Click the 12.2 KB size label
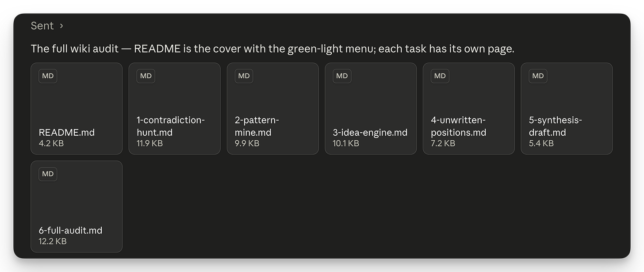Screen dimensions: 644x272 pyautogui.click(x=53, y=241)
